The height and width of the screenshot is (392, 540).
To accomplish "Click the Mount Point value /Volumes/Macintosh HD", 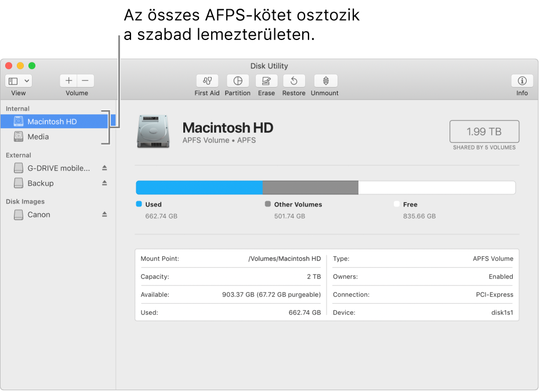I will [x=284, y=259].
